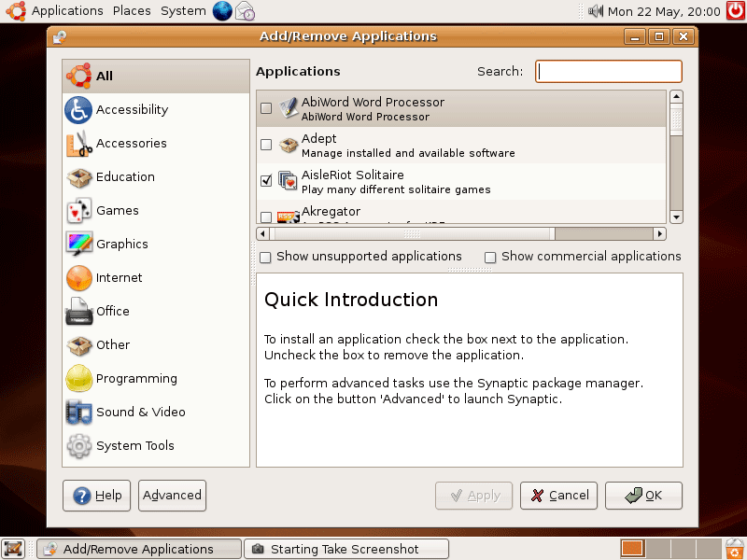This screenshot has height=560, width=747.
Task: Open the Places menu
Action: 132,11
